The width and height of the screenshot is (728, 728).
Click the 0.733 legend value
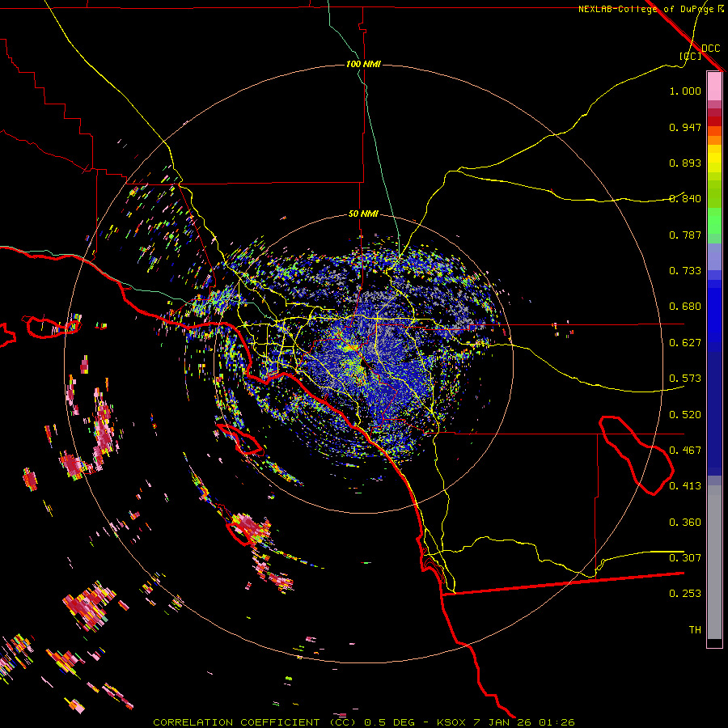pyautogui.click(x=685, y=271)
